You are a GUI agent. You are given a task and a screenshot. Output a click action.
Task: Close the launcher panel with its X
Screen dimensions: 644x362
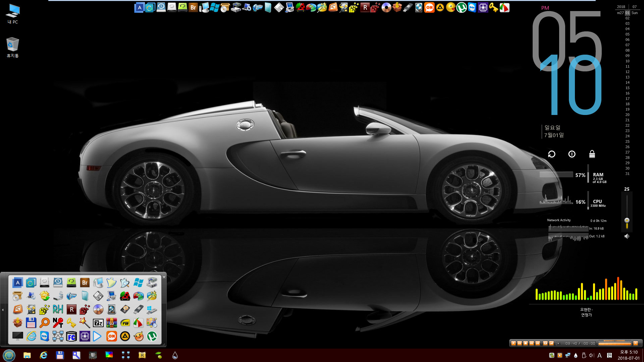pos(164,277)
